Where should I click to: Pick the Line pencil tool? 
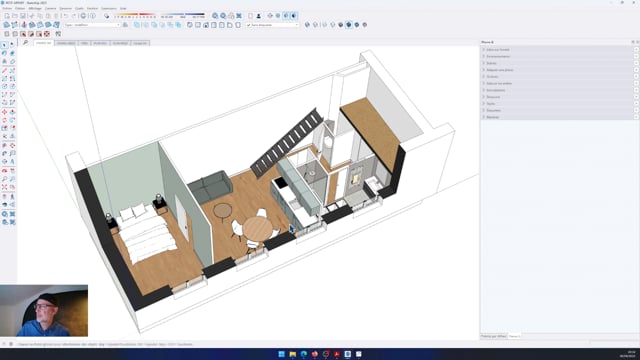[x=4, y=70]
